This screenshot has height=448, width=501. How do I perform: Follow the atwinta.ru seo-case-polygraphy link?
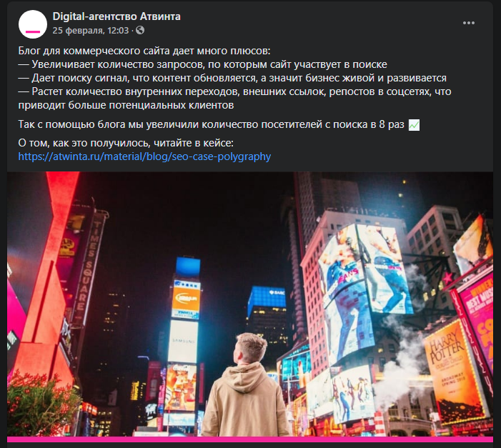point(144,156)
